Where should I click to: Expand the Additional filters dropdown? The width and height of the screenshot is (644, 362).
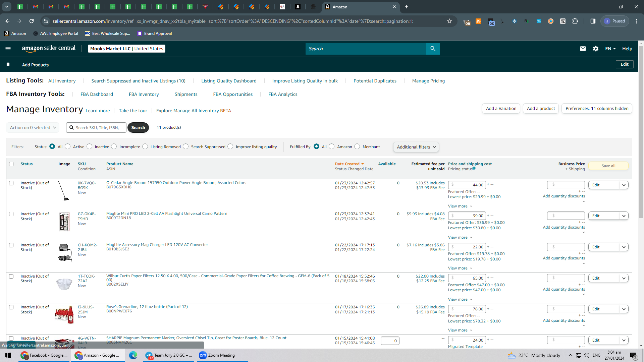pyautogui.click(x=416, y=147)
